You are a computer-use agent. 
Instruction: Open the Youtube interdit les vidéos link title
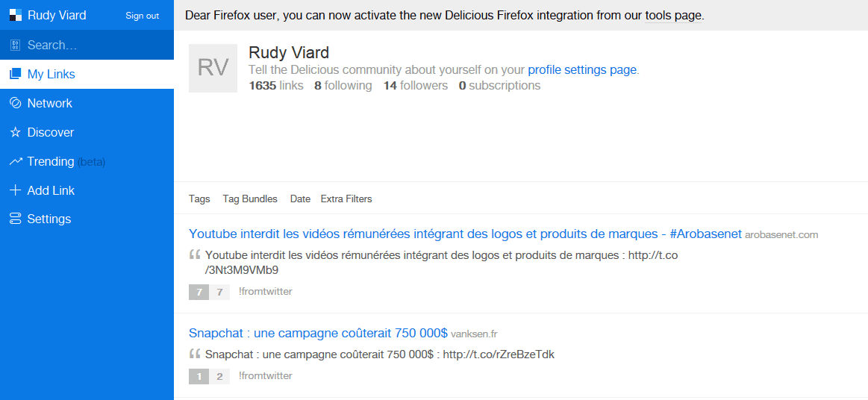pos(465,234)
